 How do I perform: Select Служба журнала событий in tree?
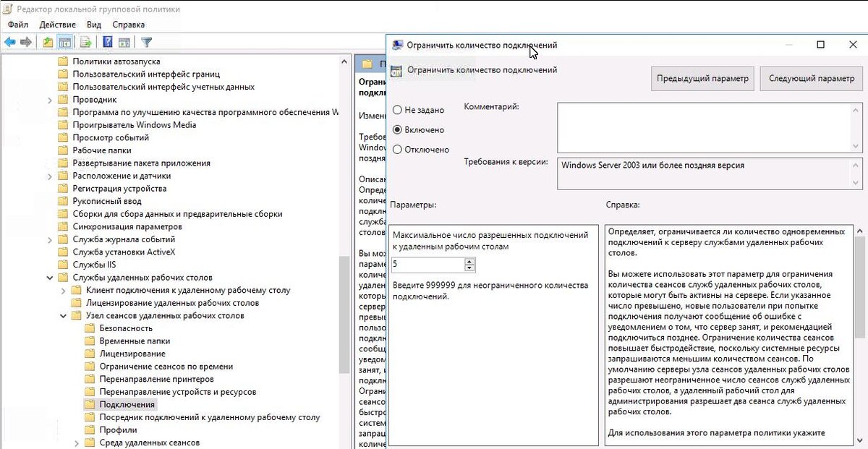124,239
